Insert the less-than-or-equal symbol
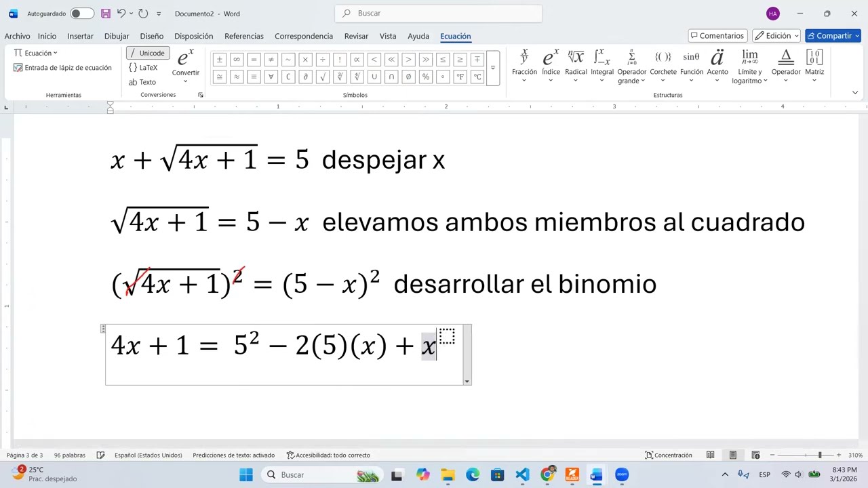Screen dimensions: 868x488 443,60
